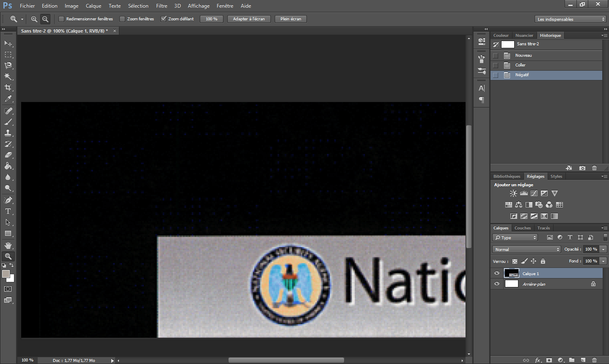Click the foreground color swatch
This screenshot has height=364, width=609.
point(6,274)
